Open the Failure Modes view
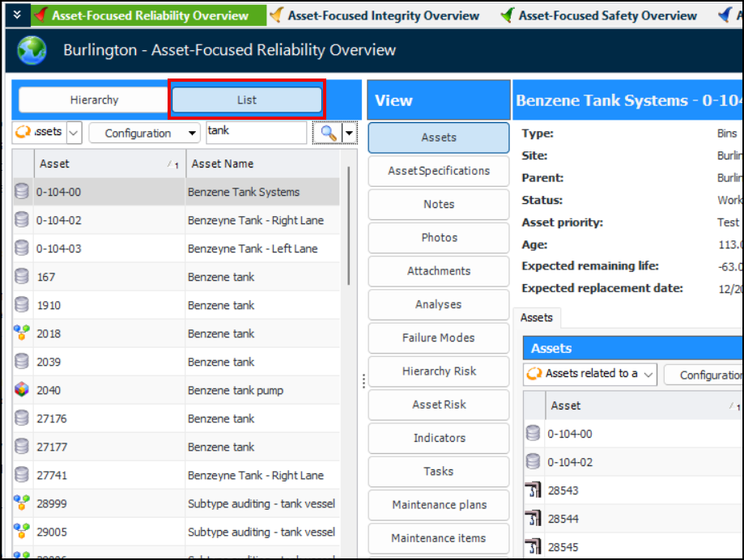Screen dimensions: 744x560 point(438,337)
